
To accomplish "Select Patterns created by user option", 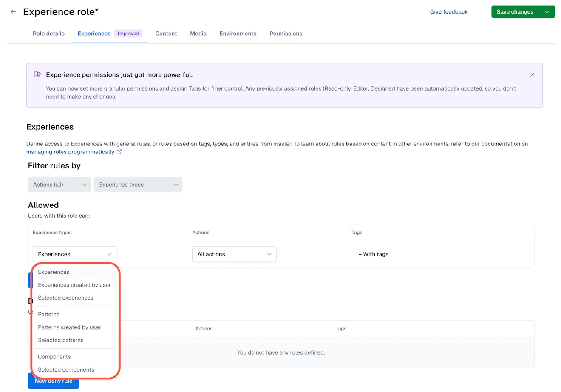I will tap(69, 327).
